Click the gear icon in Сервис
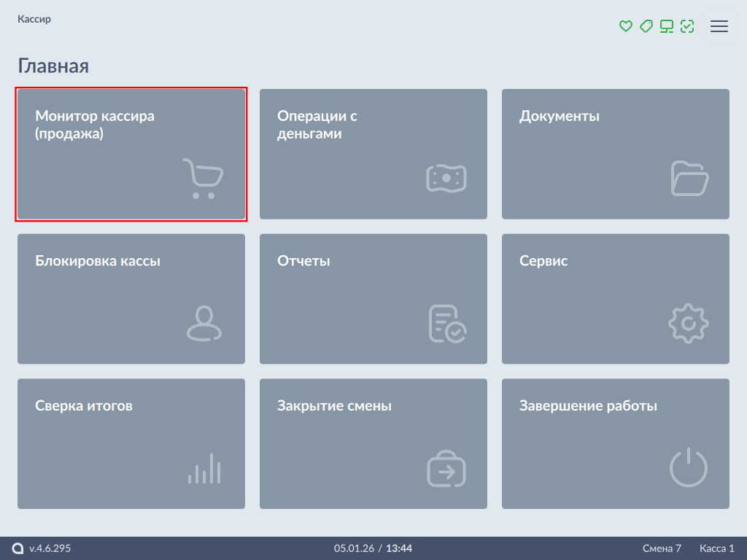 coord(689,323)
